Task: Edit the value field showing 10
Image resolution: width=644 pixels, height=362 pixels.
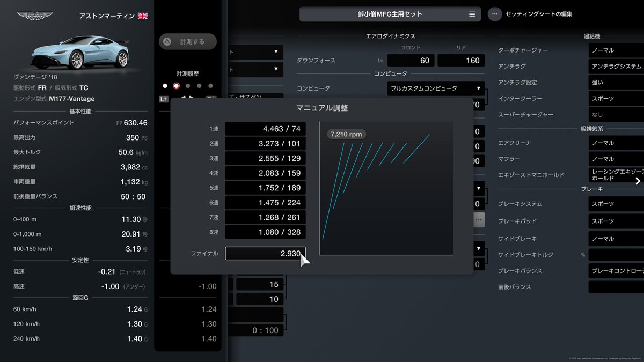Action: [x=260, y=299]
